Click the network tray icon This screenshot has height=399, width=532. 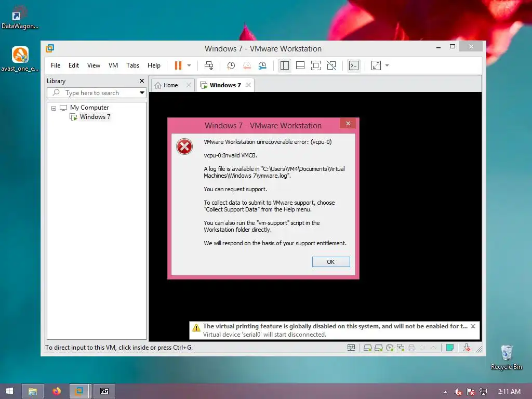tap(483, 392)
